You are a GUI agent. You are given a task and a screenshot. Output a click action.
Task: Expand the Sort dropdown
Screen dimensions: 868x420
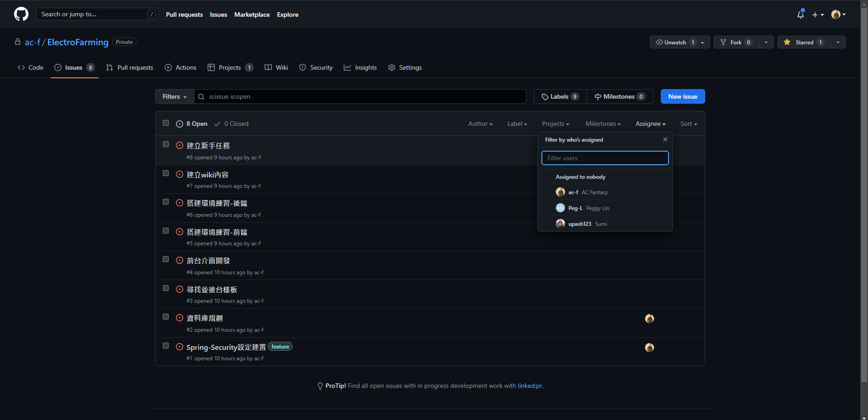[x=688, y=124]
